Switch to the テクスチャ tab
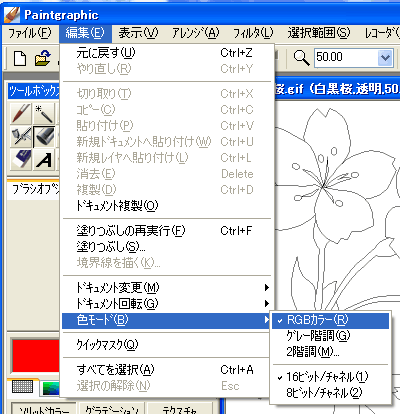The image size is (400, 414). (179, 409)
